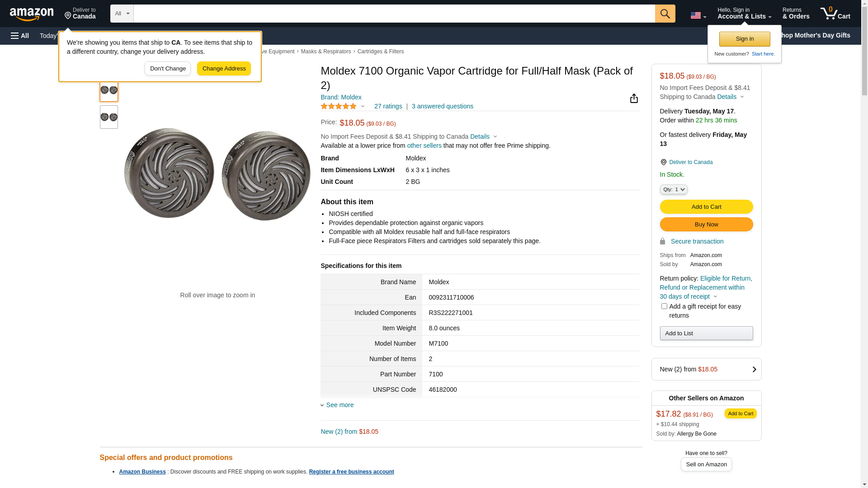Open the Qty quantity dropdown
Image resolution: width=868 pixels, height=488 pixels.
[673, 189]
